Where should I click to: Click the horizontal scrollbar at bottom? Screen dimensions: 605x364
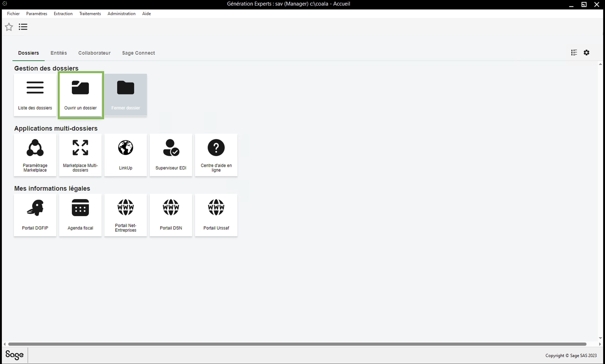tap(297, 344)
